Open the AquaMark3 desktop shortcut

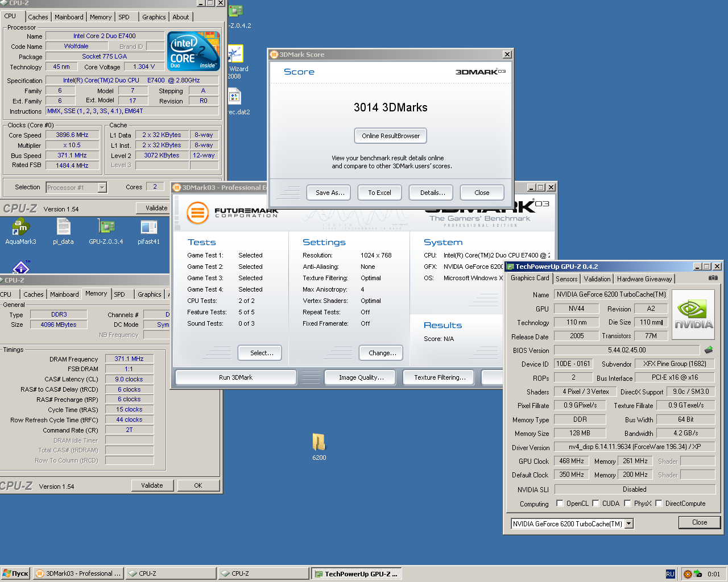[20, 231]
